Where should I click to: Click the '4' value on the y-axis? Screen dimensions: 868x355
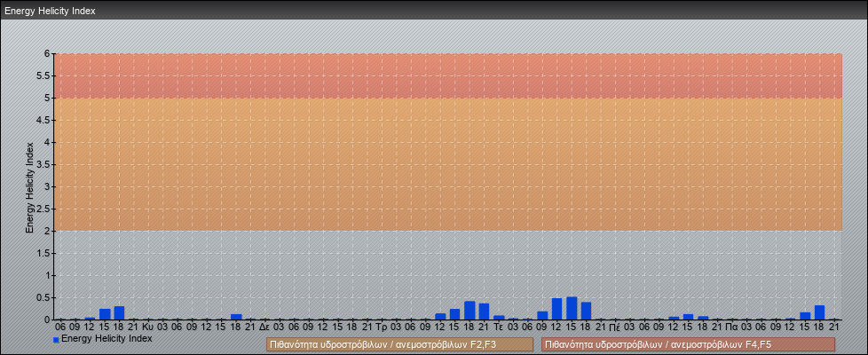(48, 142)
